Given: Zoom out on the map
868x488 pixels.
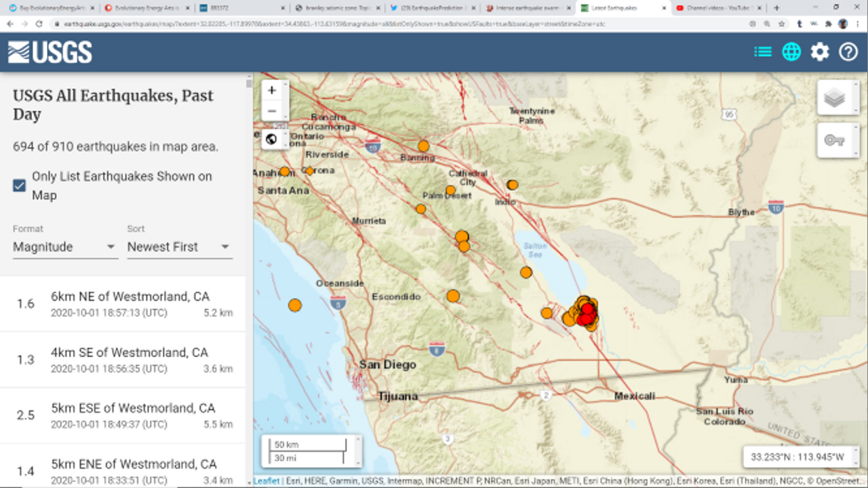Looking at the screenshot, I should click(272, 111).
